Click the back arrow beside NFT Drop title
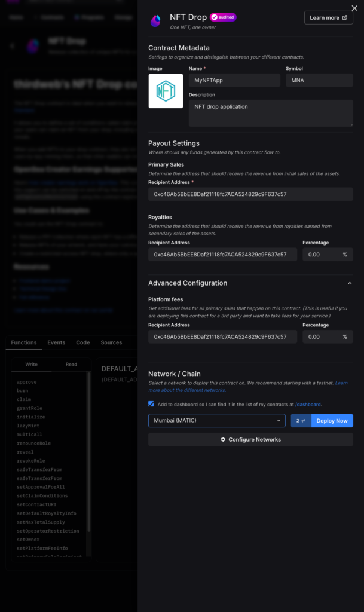Image resolution: width=364 pixels, height=612 pixels. pyautogui.click(x=12, y=45)
